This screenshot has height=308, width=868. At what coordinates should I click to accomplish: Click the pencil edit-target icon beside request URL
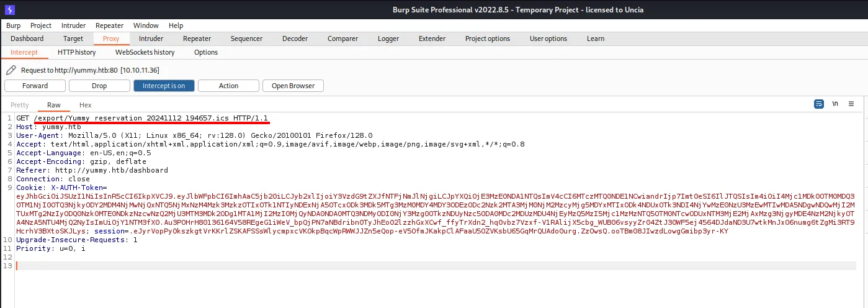11,70
